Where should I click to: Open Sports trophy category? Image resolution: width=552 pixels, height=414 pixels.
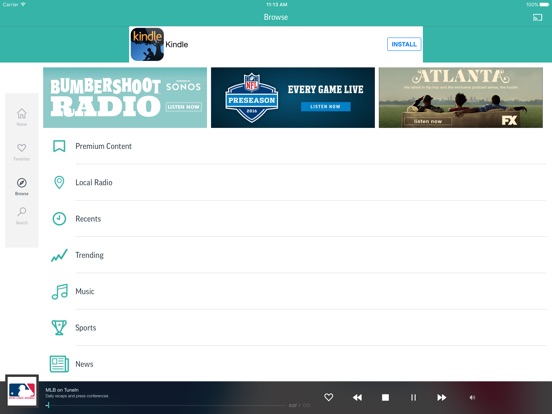click(295, 327)
